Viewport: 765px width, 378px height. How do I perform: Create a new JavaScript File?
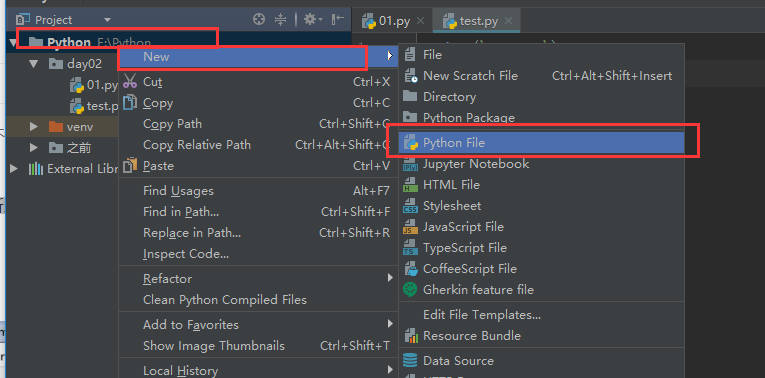click(542, 226)
